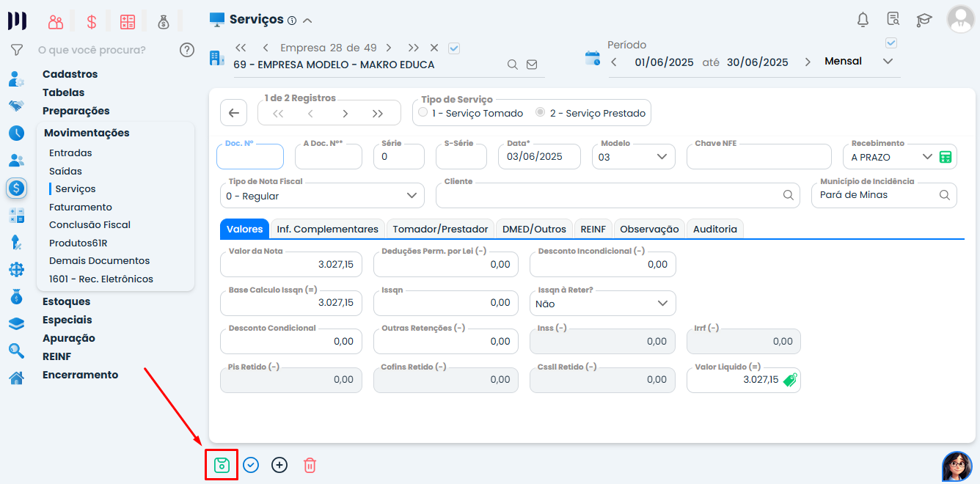Select the 1 - Serviço Tomado radio button

[423, 113]
